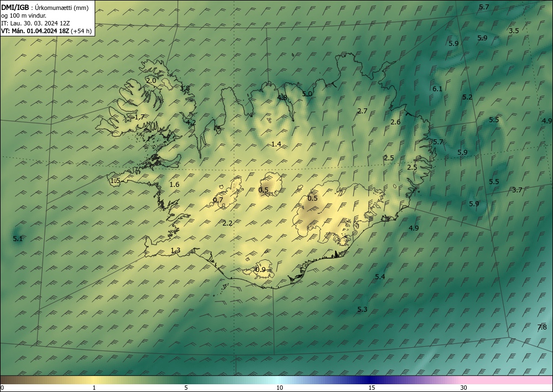
Task: Click the 1.5 value on Snæfellsnes peninsula
Action: click(116, 181)
